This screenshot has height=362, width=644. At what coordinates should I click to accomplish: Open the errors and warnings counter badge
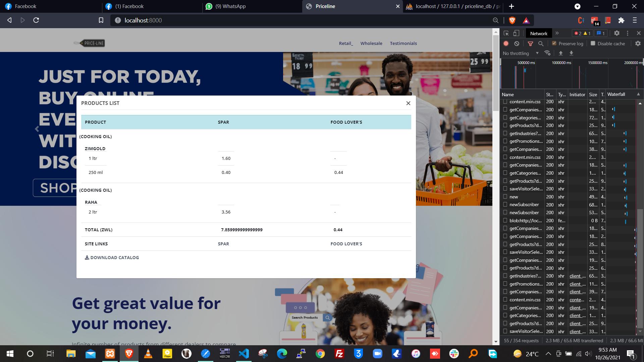point(582,33)
